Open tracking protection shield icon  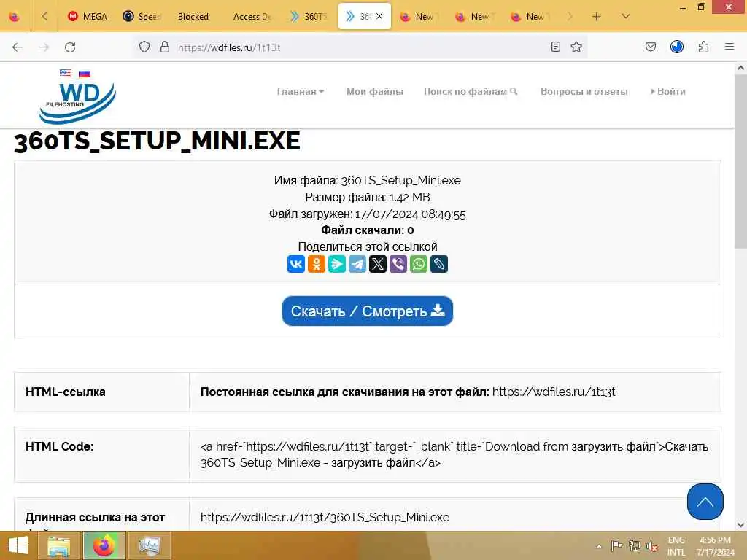(x=144, y=47)
